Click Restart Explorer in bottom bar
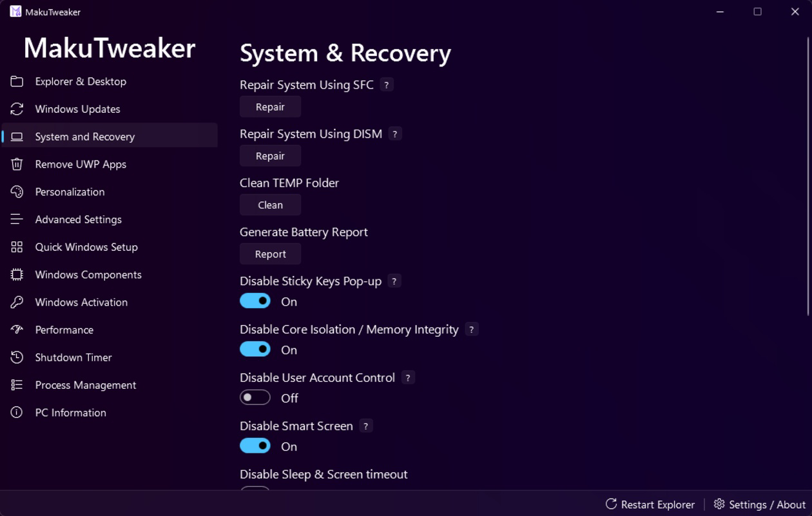 650,504
